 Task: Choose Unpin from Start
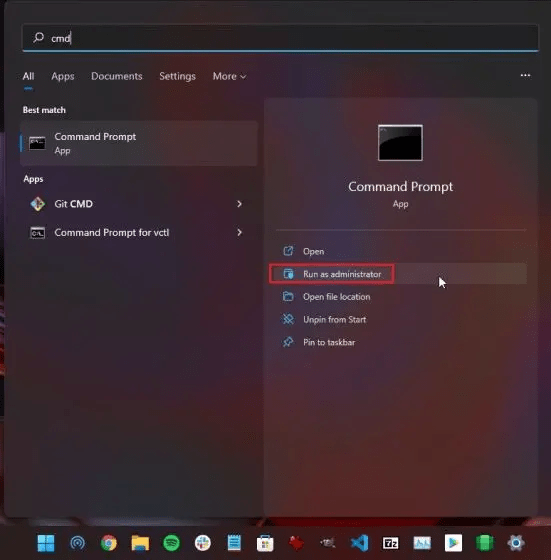401,320
